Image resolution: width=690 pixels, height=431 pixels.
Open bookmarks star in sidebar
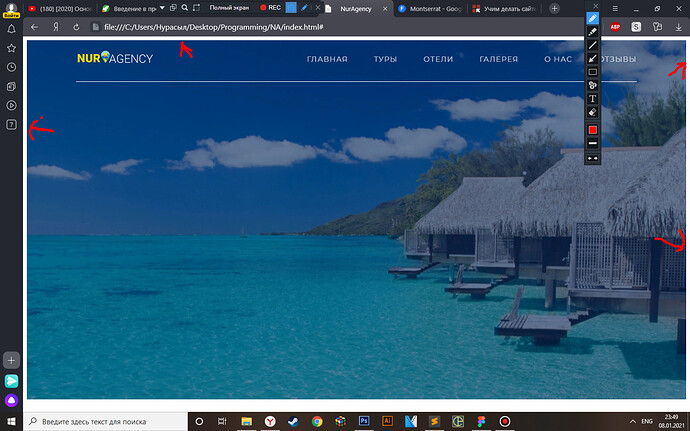tap(11, 48)
